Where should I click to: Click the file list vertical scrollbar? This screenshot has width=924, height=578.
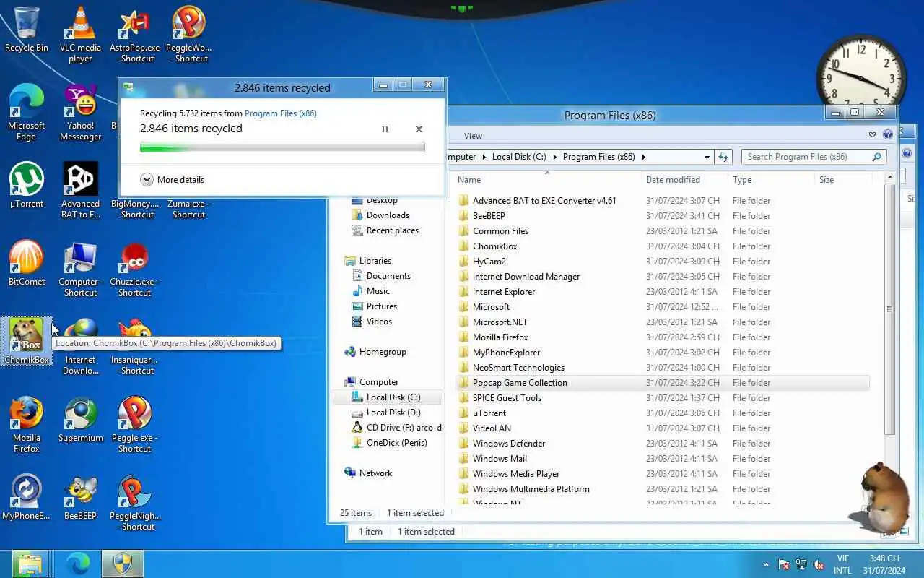pyautogui.click(x=889, y=309)
